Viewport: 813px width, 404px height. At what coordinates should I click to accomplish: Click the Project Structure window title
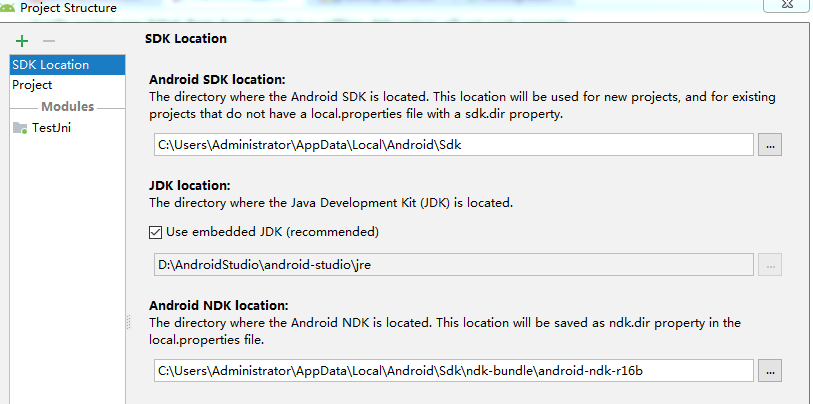(68, 8)
